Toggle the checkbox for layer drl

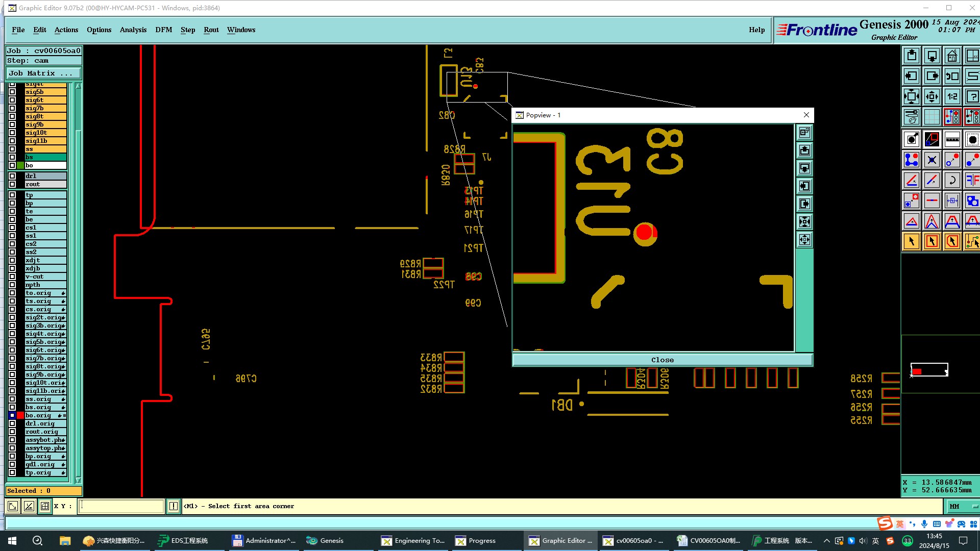click(12, 176)
